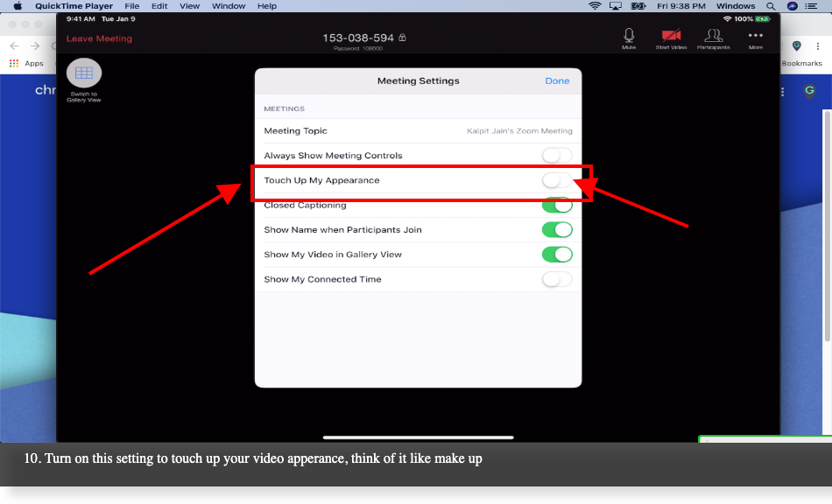Open the Wi-Fi status menu
Image resolution: width=832 pixels, height=504 pixels.
tap(595, 6)
